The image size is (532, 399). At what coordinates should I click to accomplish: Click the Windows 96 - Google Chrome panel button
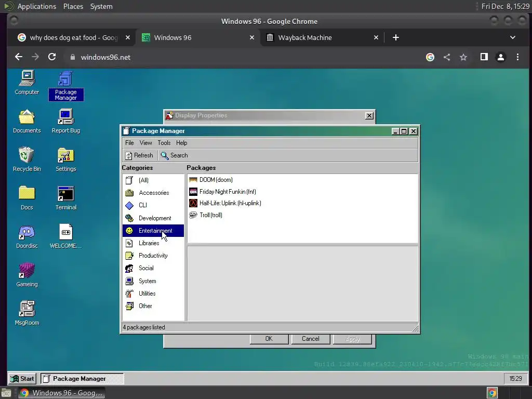62,393
